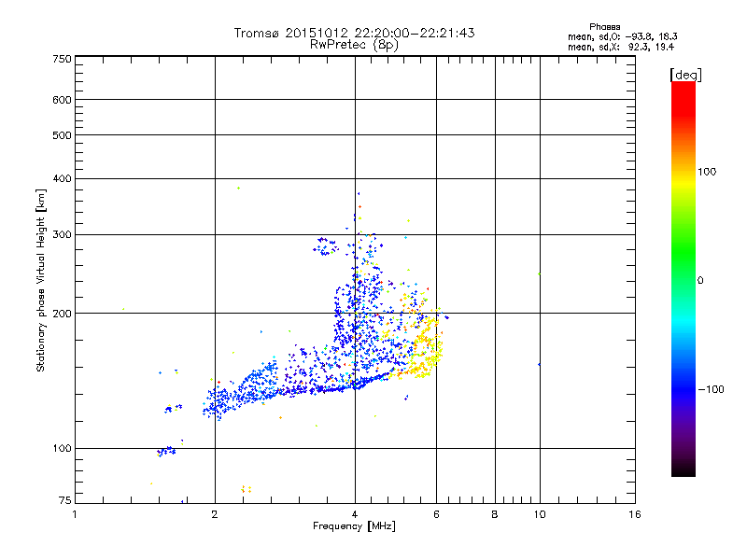Click the 'Phases' statistics heading
Image resolution: width=747 pixels, height=560 pixels.
pos(604,27)
